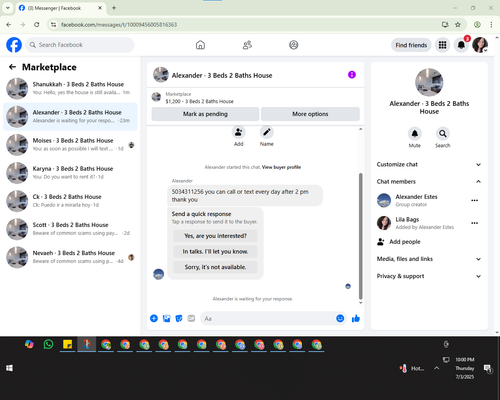Search in conversation magnifier icon
Screen dimensions: 500x400
click(x=443, y=134)
